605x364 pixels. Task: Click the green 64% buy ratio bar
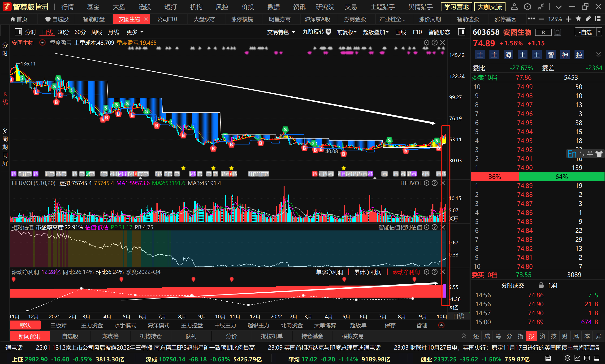(562, 177)
